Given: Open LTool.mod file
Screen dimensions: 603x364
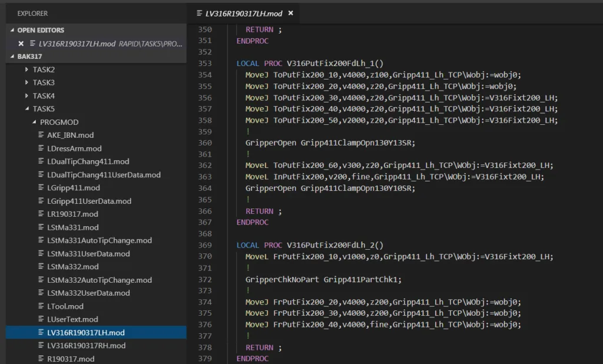Looking at the screenshot, I should coord(65,306).
